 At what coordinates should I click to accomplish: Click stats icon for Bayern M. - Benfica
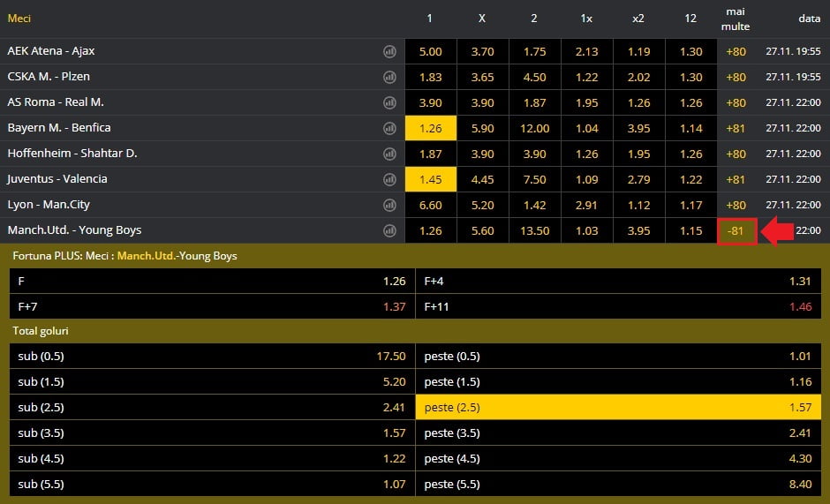tap(389, 128)
